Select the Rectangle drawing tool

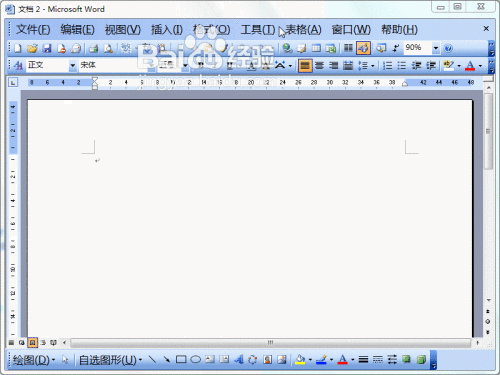click(x=181, y=359)
